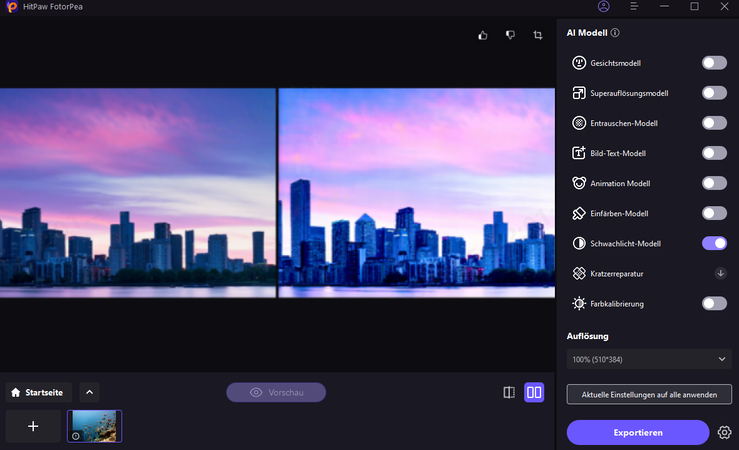Add a new image with plus button
Image resolution: width=739 pixels, height=450 pixels.
tap(33, 426)
